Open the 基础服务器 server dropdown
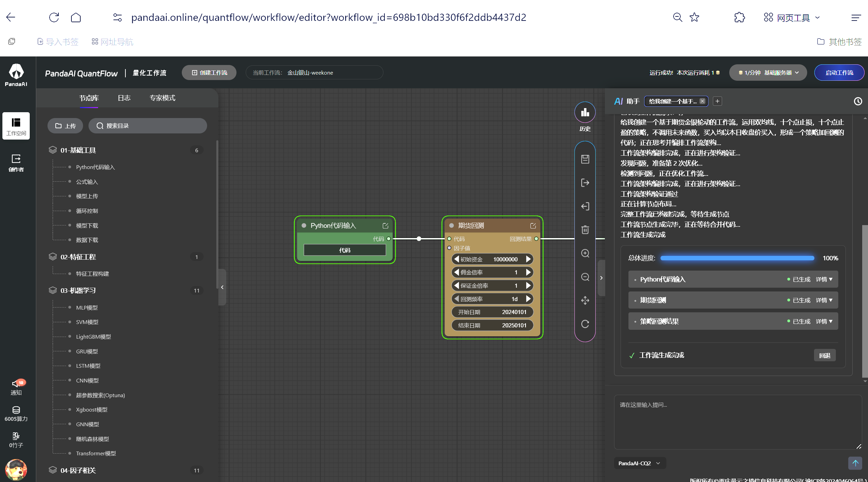Viewport: 868px width, 482px height. [768, 73]
